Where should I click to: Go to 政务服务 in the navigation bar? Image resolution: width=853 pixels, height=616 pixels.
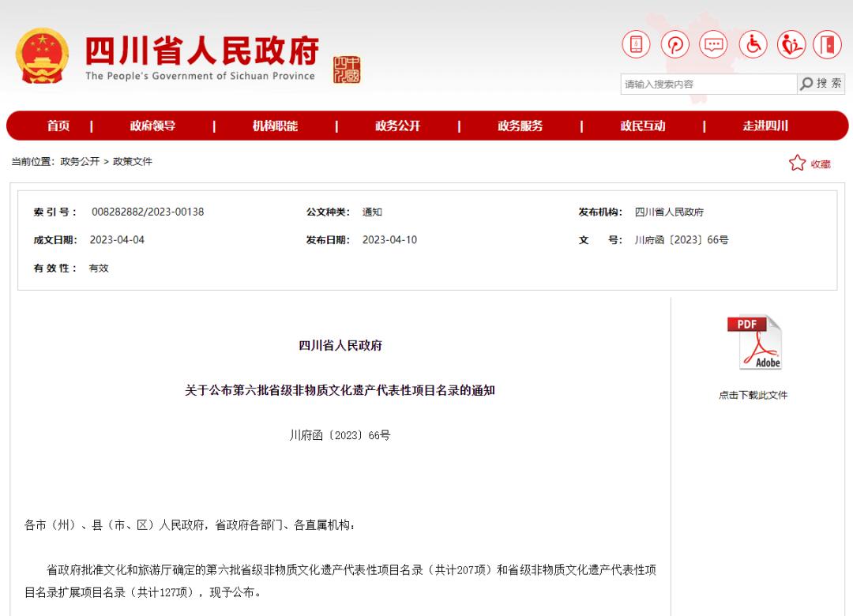point(520,126)
